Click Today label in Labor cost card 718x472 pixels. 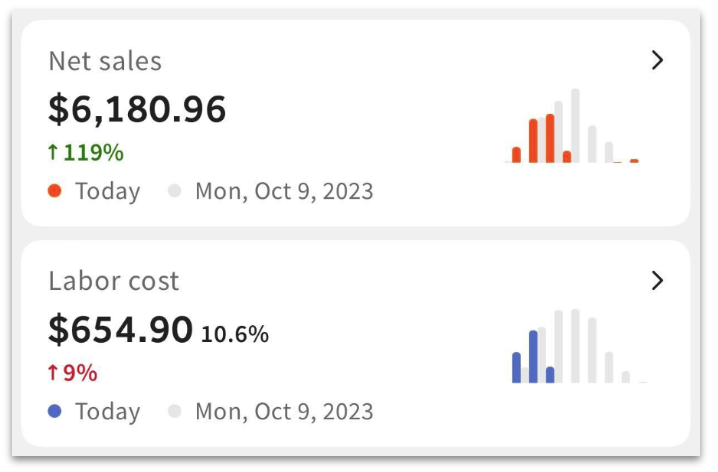pos(108,411)
